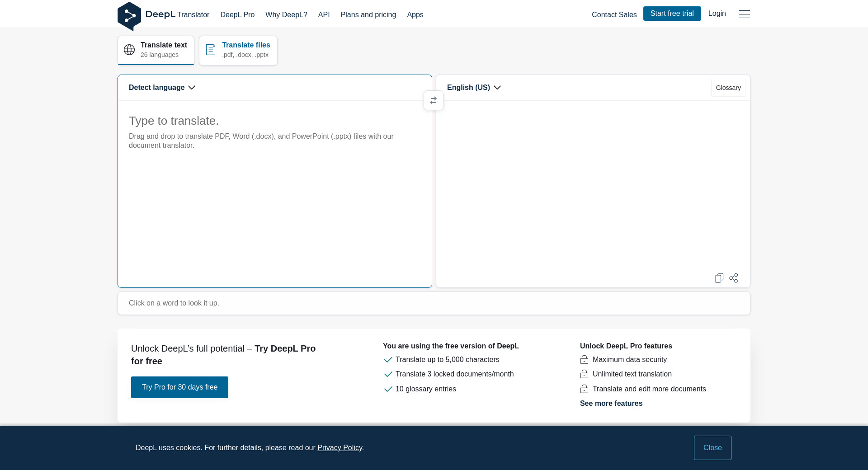
Task: Expand the Detect language dropdown
Action: [162, 88]
